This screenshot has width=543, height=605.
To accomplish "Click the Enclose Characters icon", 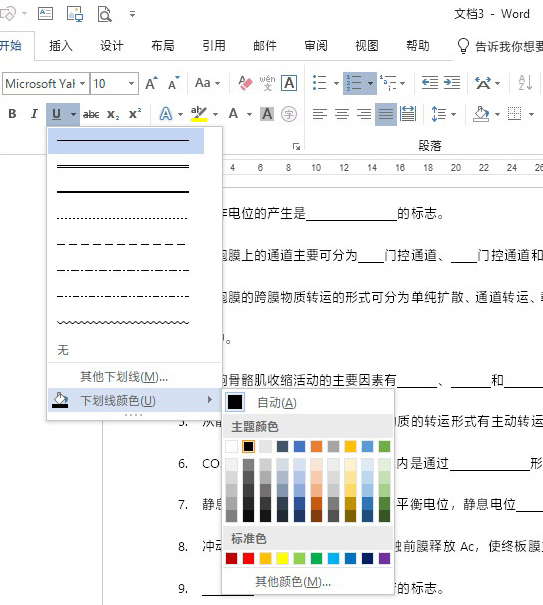I will point(289,114).
